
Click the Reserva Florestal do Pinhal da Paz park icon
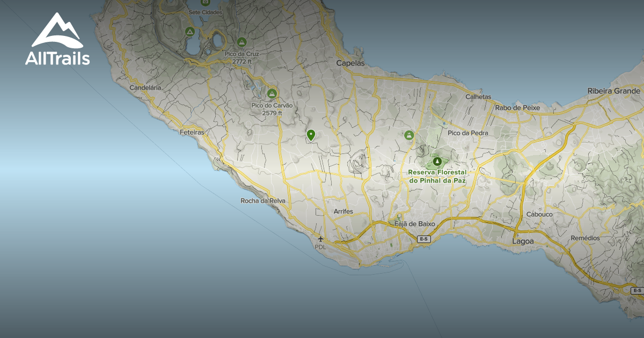(437, 161)
